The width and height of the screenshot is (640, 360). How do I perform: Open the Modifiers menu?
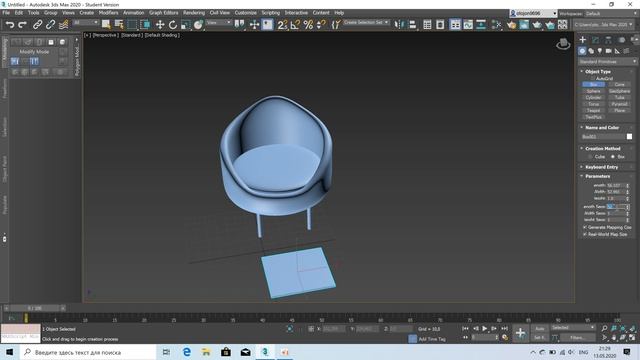[109, 13]
